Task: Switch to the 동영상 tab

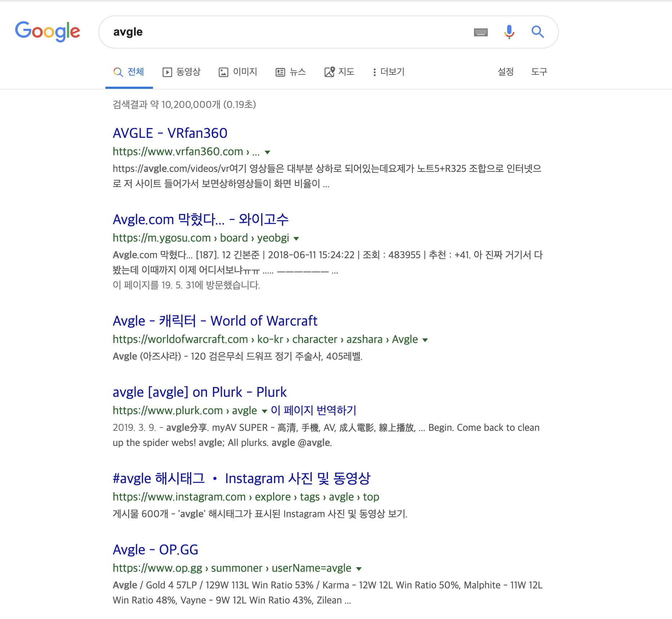Action: [181, 72]
